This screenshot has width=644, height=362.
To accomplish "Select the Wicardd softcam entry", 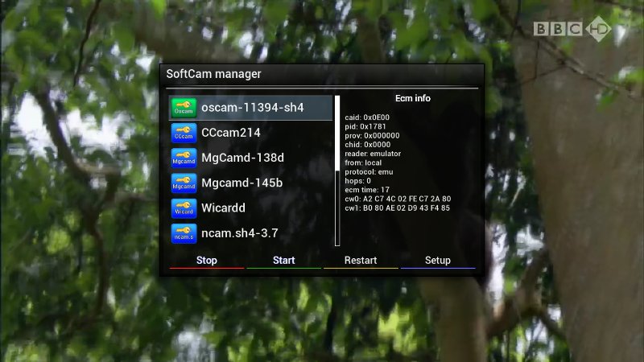I will [x=223, y=208].
